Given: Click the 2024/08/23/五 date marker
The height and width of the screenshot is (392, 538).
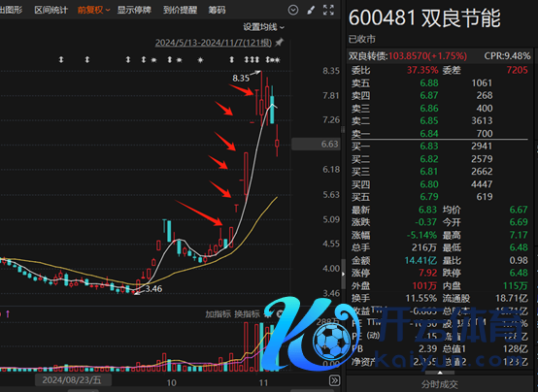Looking at the screenshot, I should 72,380.
